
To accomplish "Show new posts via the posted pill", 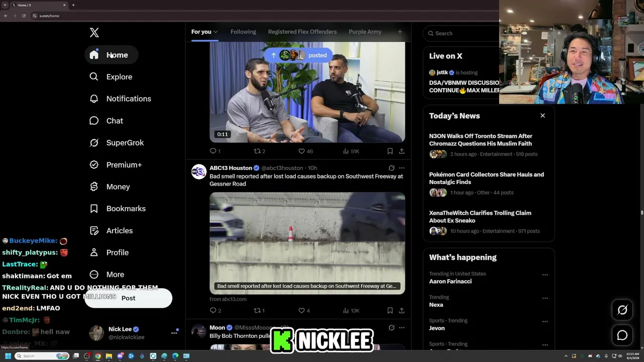I will 299,55.
